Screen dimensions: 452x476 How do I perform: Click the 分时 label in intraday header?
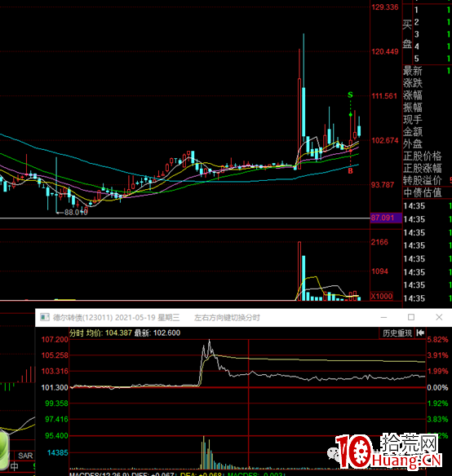pos(77,333)
